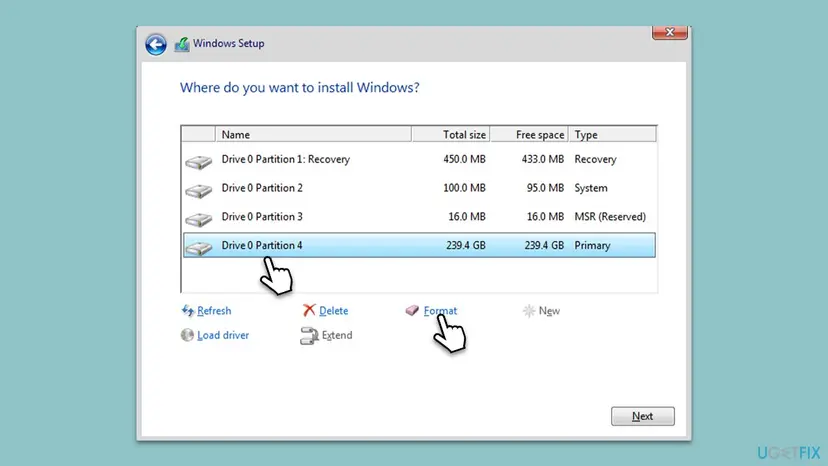828x466 pixels.
Task: Click the MSR (Reserved) type cell
Action: click(610, 217)
